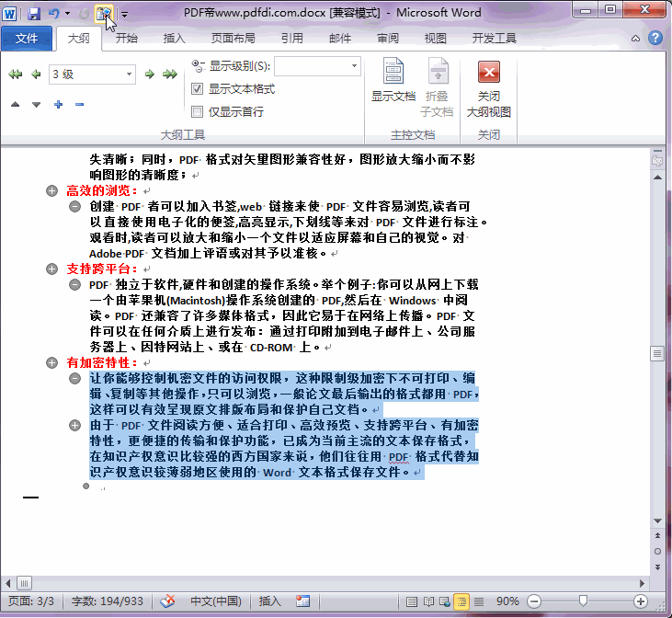The height and width of the screenshot is (618, 672).
Task: Click minus symbol beside 让你能够控制 paragraph
Action: 75,378
